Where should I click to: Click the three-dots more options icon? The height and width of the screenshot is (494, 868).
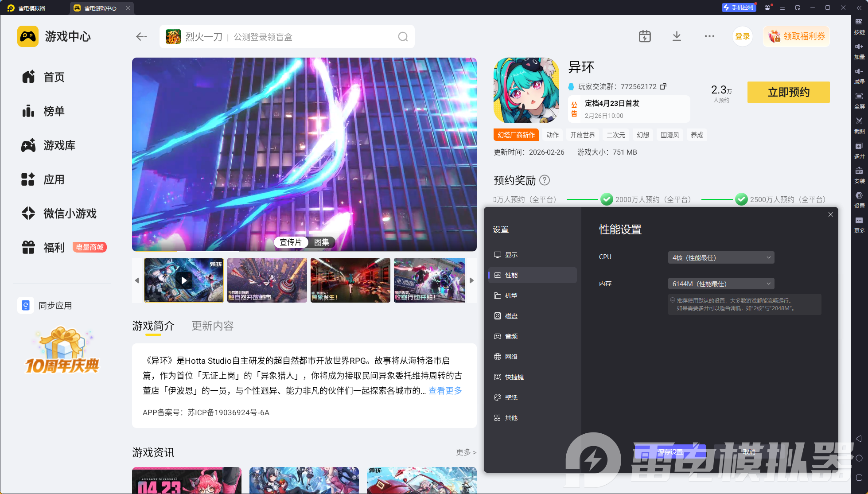pyautogui.click(x=709, y=36)
